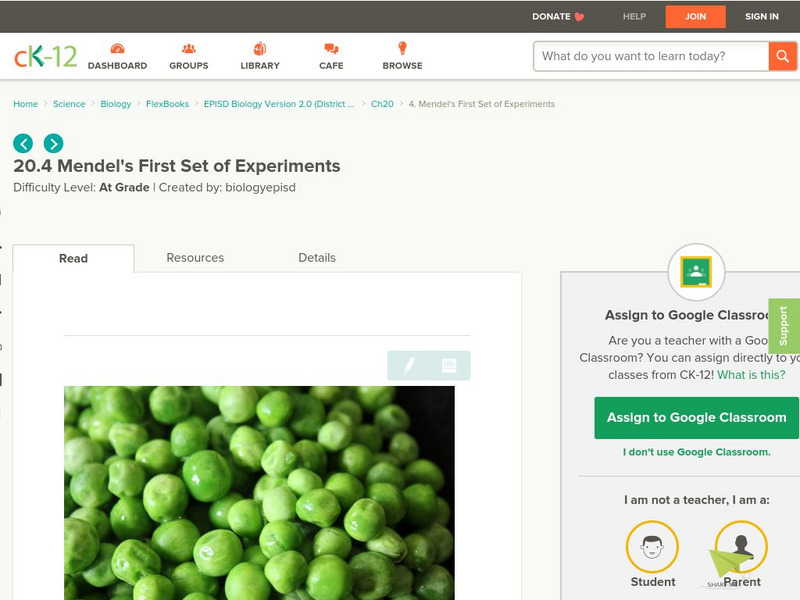This screenshot has height=600, width=800.
Task: Go to previous lesson arrow
Action: coord(23,143)
